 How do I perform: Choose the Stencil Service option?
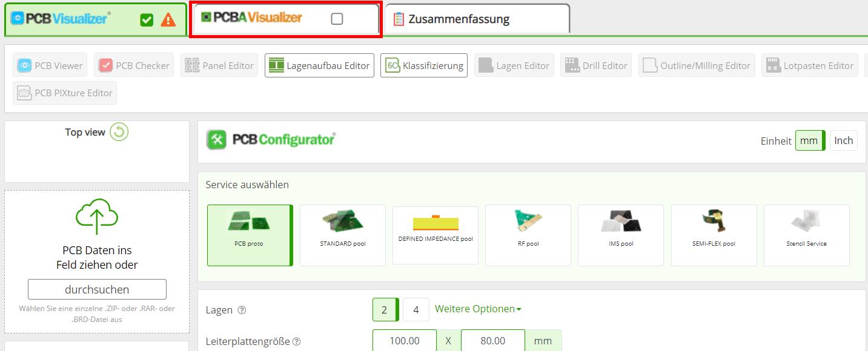click(806, 235)
